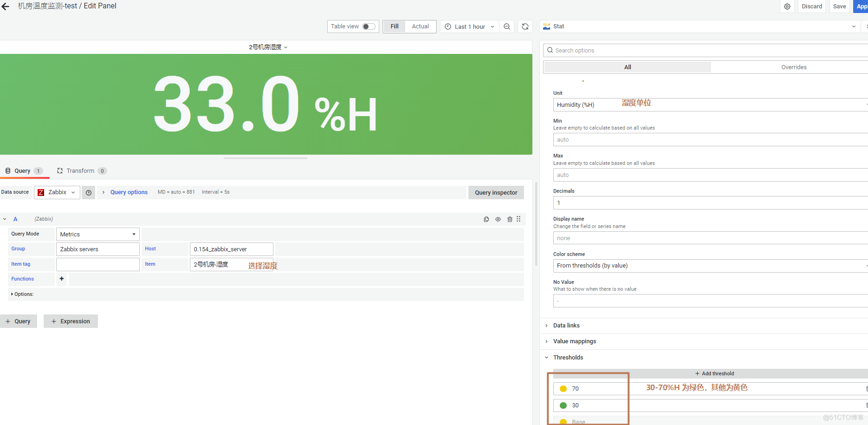Screen dimensions: 868x425
Task: Click the Stat visualization icon
Action: point(547,26)
